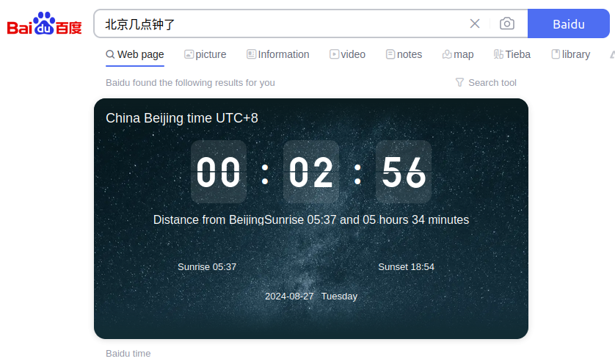Click the hours digits on the clock
Image resolution: width=615 pixels, height=364 pixels.
[219, 172]
